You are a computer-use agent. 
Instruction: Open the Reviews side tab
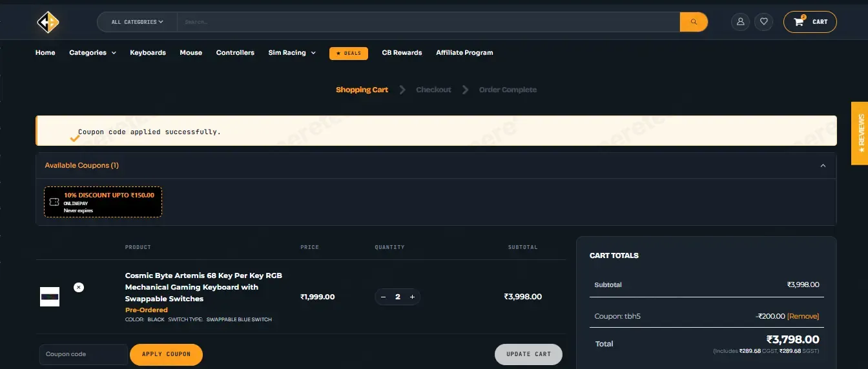click(860, 134)
